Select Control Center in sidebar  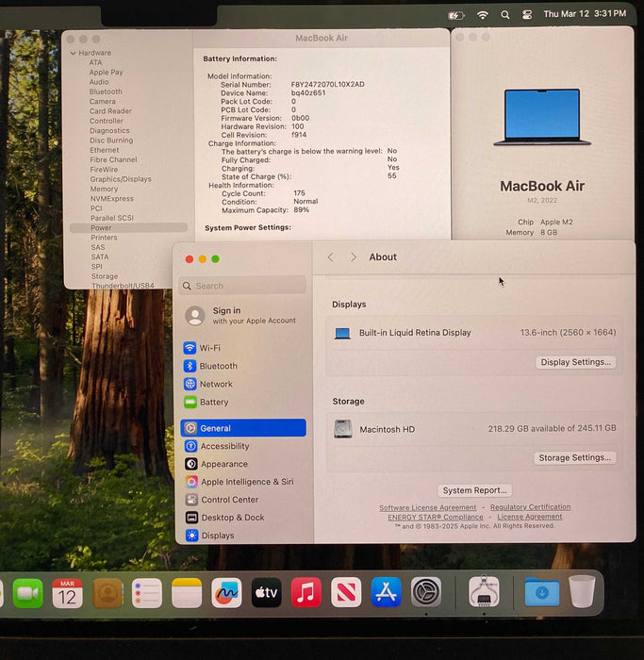coord(243,500)
